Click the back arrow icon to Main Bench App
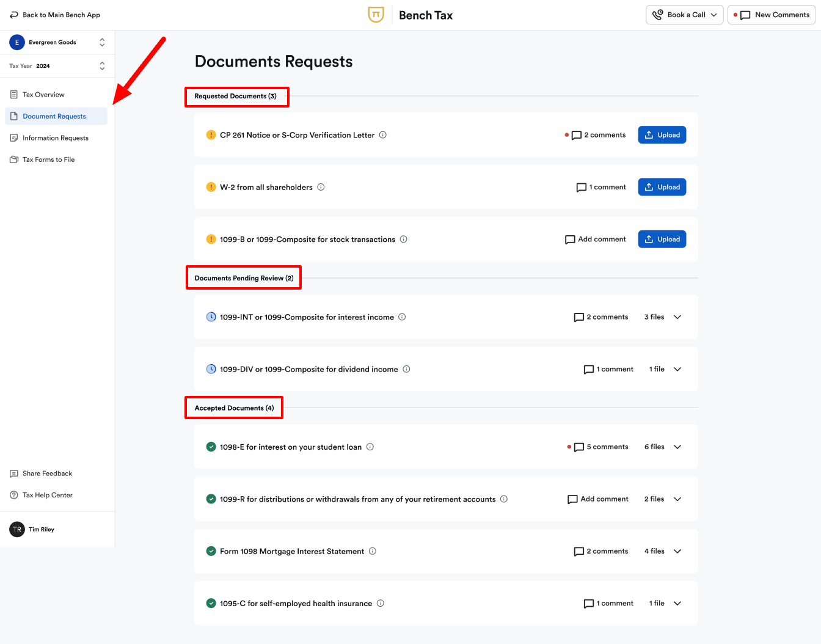821x644 pixels. pyautogui.click(x=13, y=15)
